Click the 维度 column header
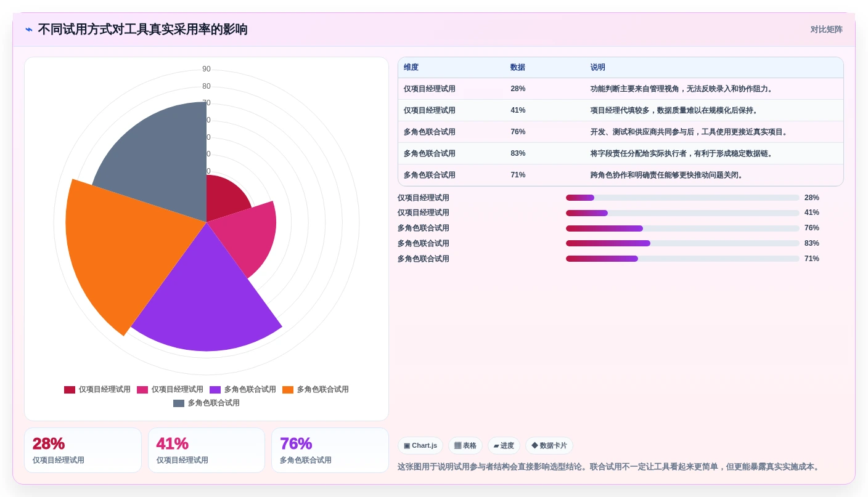Viewport: 868px width, 497px height. pyautogui.click(x=411, y=68)
